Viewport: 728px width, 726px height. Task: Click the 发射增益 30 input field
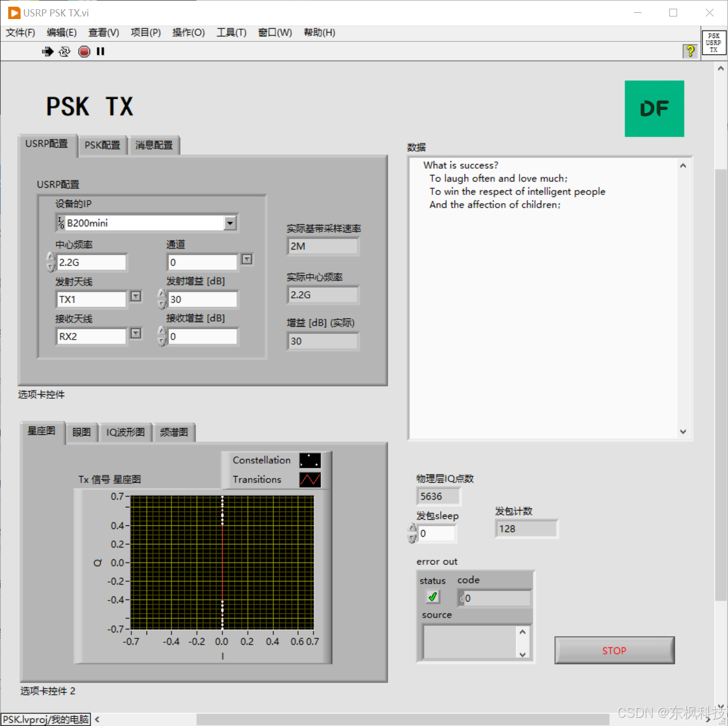point(203,299)
